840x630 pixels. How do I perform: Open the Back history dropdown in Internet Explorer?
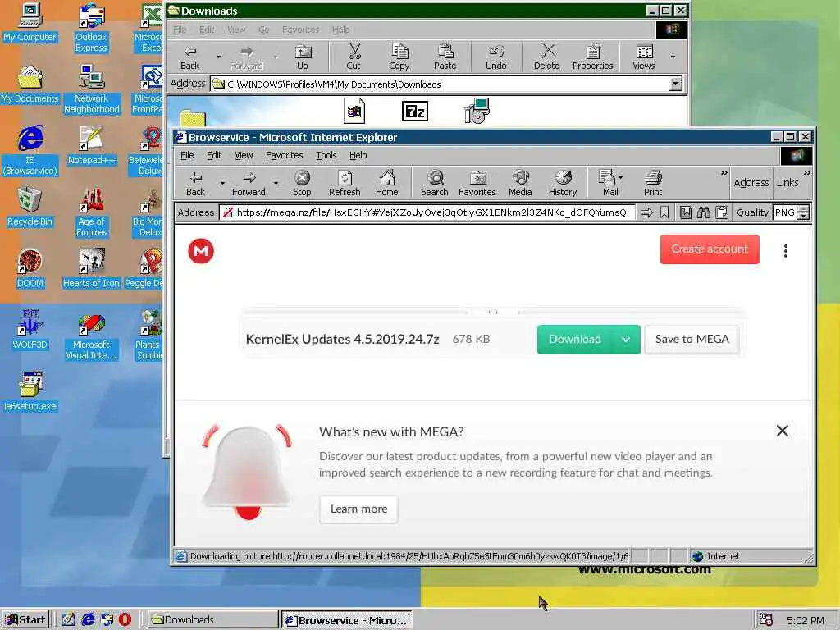click(x=221, y=183)
